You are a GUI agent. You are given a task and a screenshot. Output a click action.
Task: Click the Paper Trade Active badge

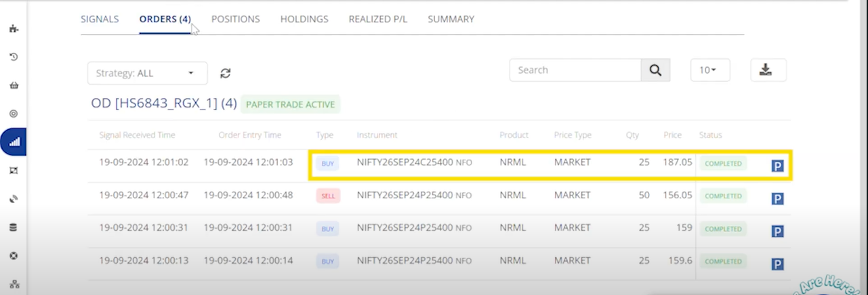point(290,104)
